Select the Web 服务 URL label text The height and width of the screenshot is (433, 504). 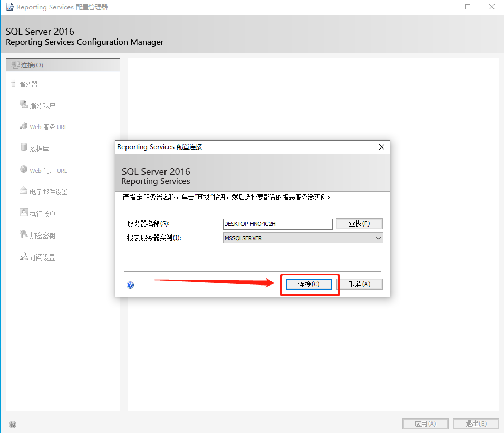coord(48,127)
